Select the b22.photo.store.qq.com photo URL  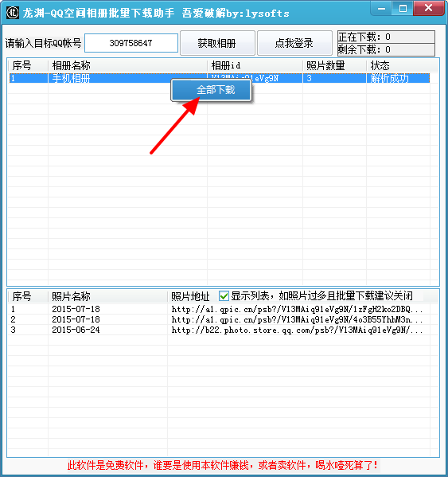[x=297, y=330]
